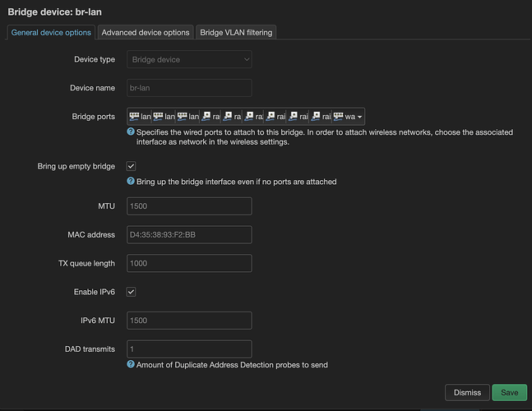Click the MTU input field
Viewport: 532px width, 411px height.
[x=189, y=206]
